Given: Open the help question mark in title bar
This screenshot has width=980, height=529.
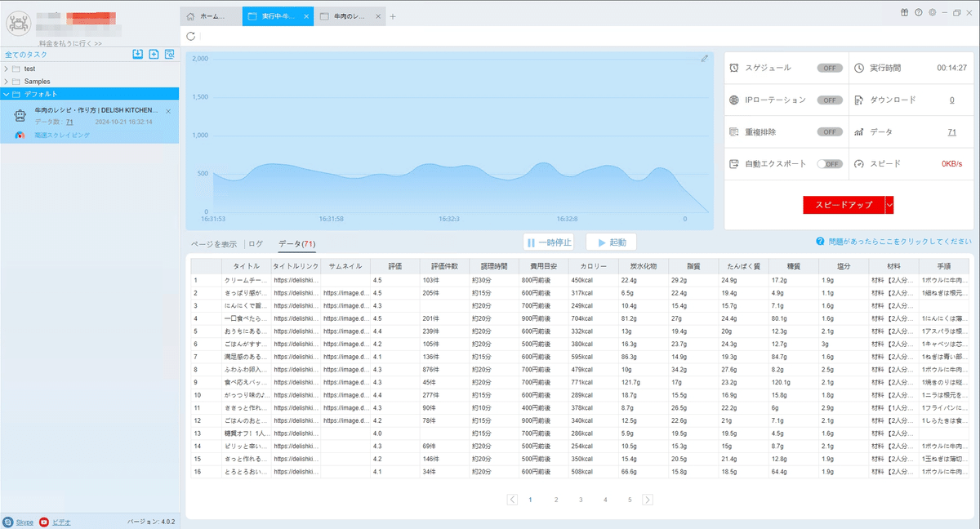Looking at the screenshot, I should tap(918, 12).
